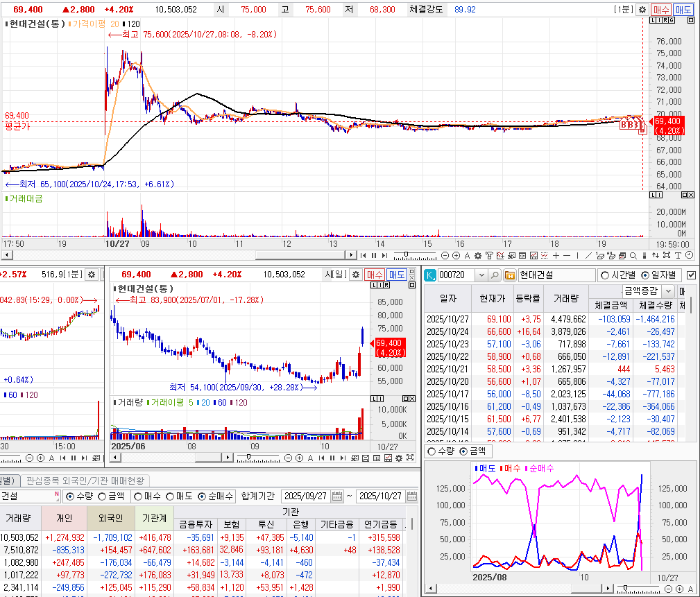Select the crosshair plus tool in top chart toolbar
The height and width of the screenshot is (597, 700).
click(x=556, y=256)
